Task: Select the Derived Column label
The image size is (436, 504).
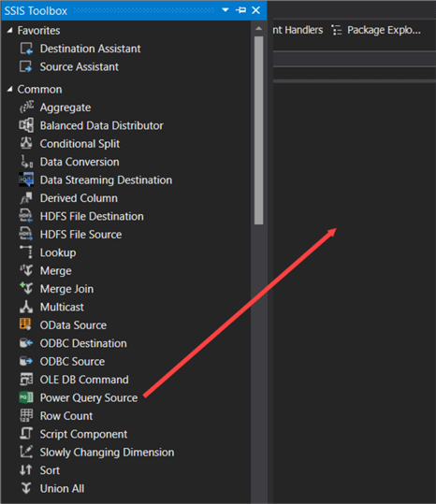Action: 79,198
